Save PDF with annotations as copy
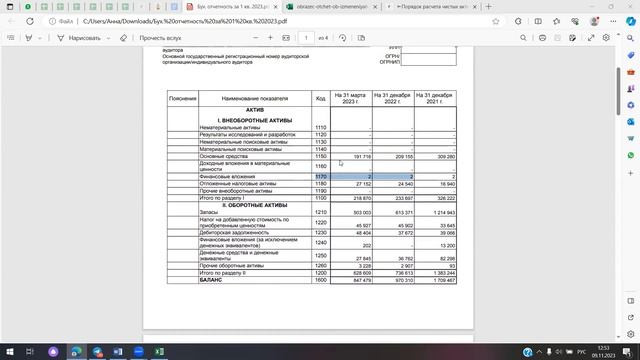640x360 pixels. click(x=573, y=38)
